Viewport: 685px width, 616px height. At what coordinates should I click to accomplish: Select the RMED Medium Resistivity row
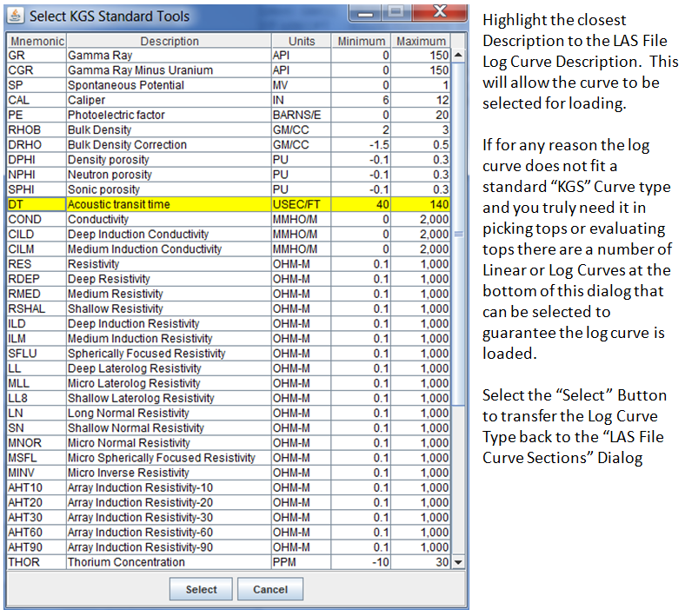coord(229,294)
